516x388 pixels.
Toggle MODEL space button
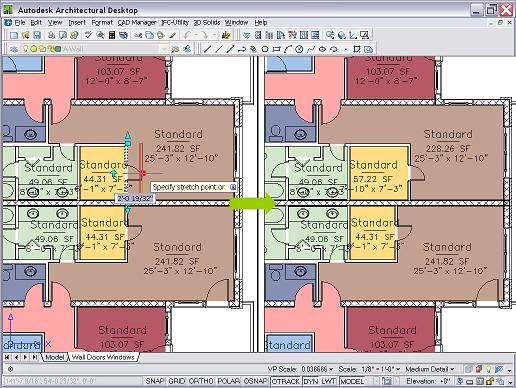[352, 381]
